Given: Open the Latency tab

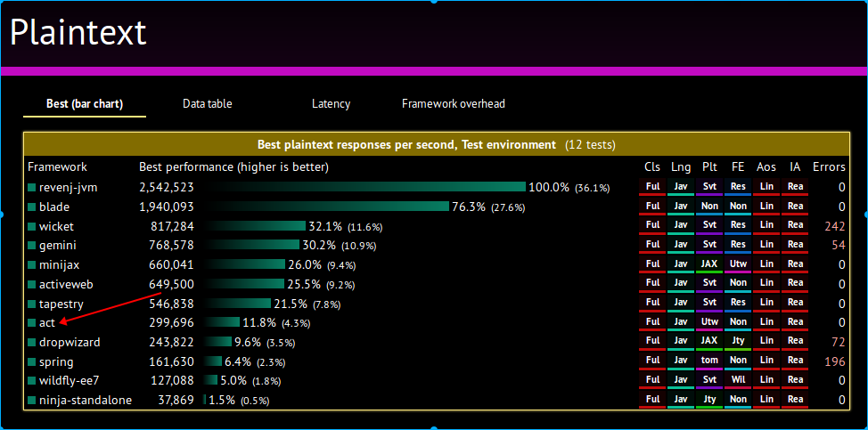Looking at the screenshot, I should click(x=331, y=104).
